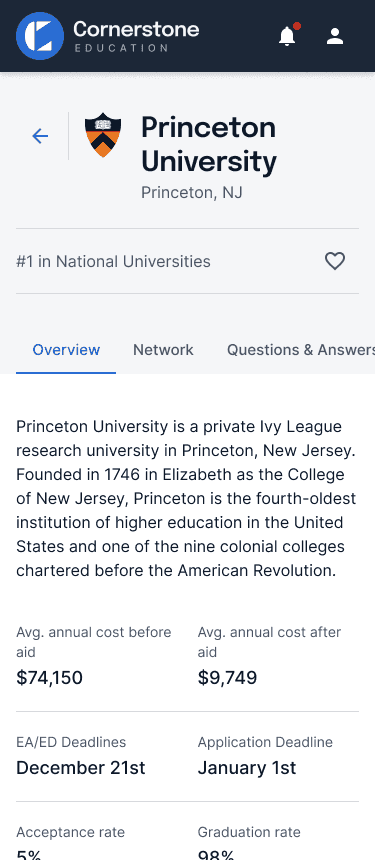Click the January 1st application deadline

247,768
